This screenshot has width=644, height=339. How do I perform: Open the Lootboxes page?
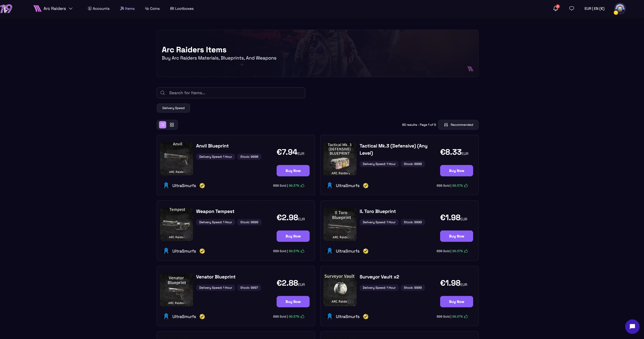(x=182, y=8)
